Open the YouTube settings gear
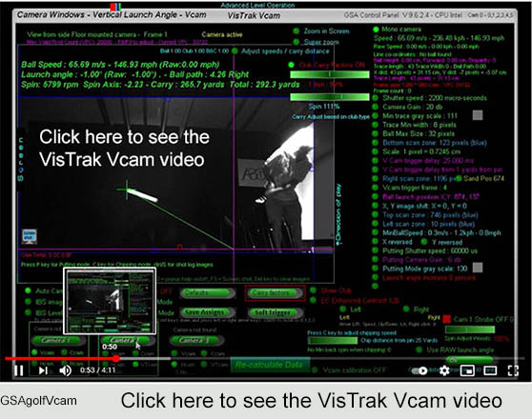The height and width of the screenshot is (419, 532). click(444, 370)
